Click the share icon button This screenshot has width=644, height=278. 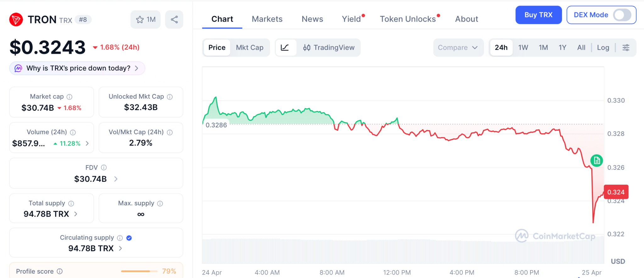click(x=174, y=20)
